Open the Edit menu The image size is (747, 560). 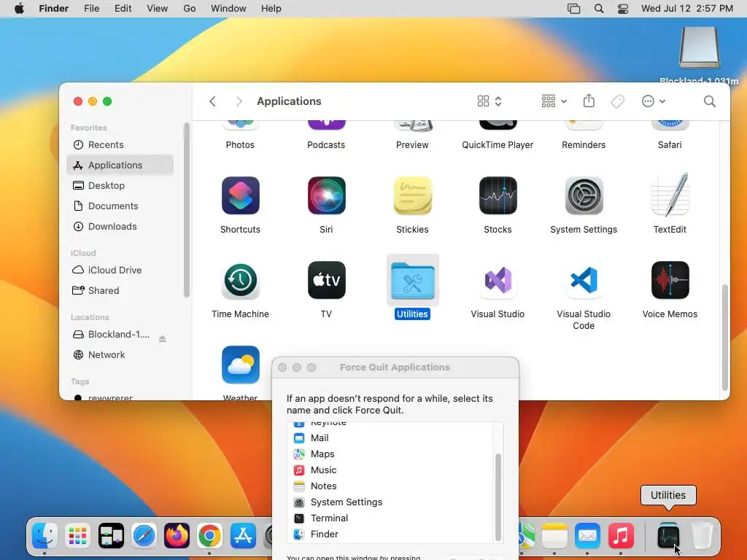pos(123,9)
